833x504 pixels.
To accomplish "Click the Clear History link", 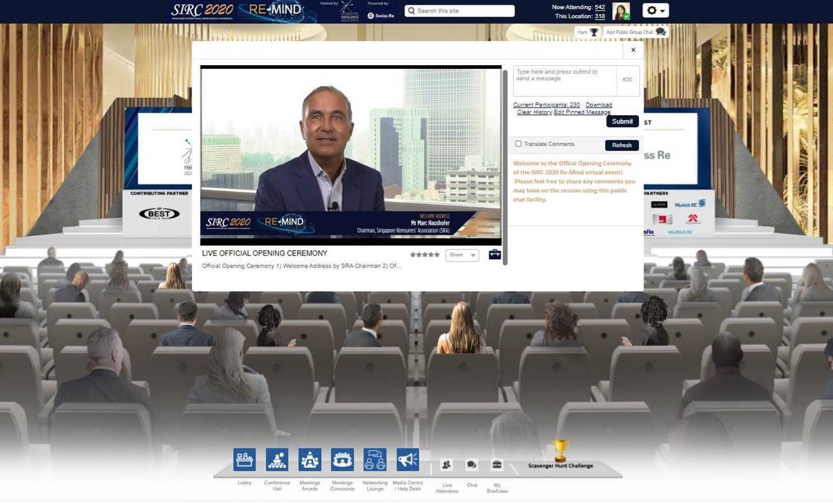I will pyautogui.click(x=534, y=112).
